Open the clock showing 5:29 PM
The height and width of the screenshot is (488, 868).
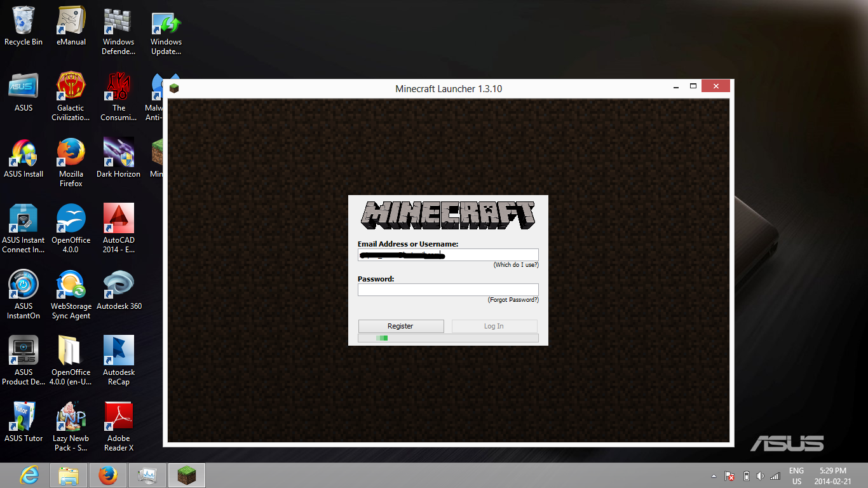[832, 476]
